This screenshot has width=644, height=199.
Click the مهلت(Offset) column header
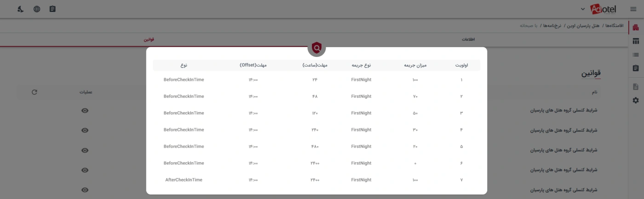(x=253, y=65)
